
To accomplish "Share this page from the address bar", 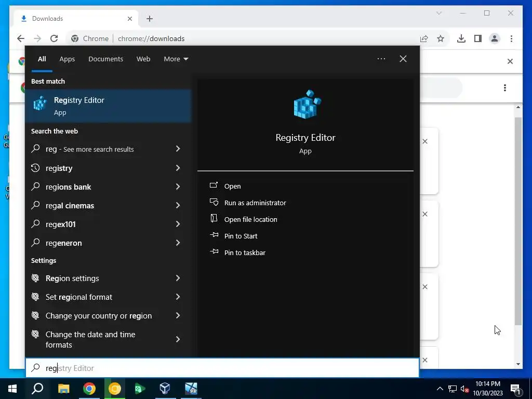I will (424, 38).
